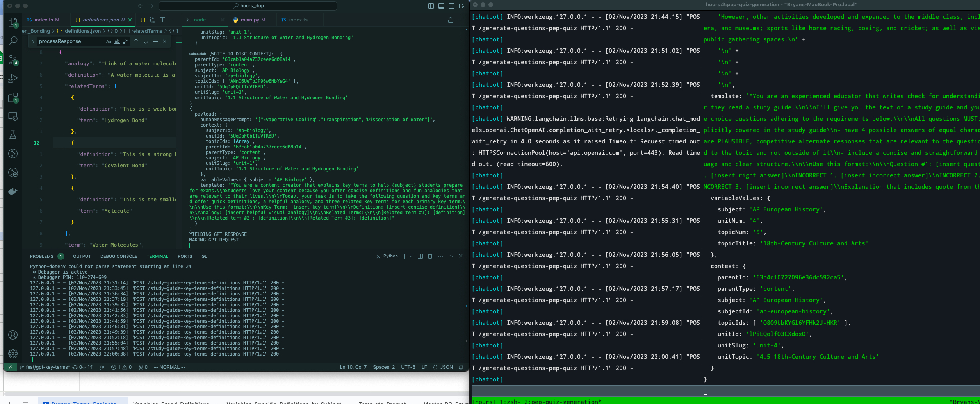
Task: Switch to the index.ts tab in left editor
Action: tap(43, 20)
